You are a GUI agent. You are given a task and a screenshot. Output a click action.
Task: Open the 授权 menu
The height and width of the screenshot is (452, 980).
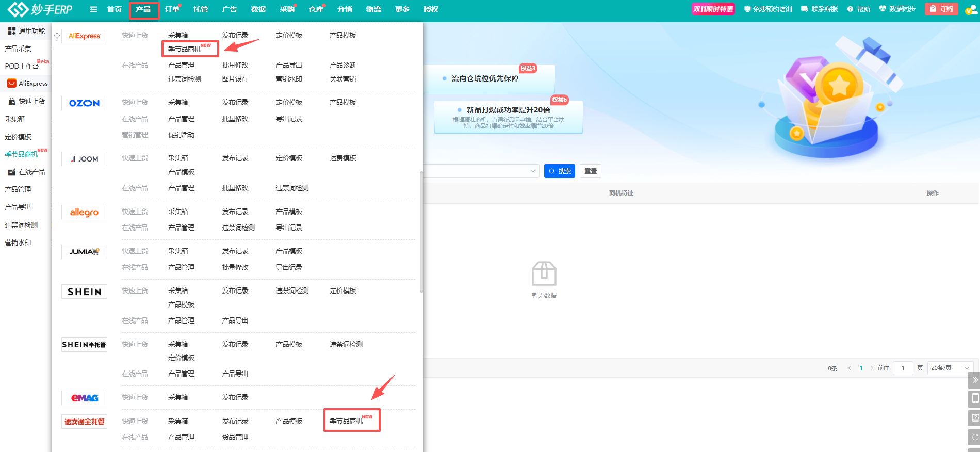click(x=431, y=9)
